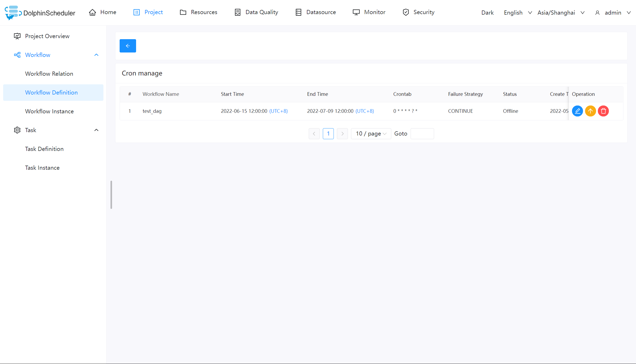Click the Goto page input field
The height and width of the screenshot is (364, 636).
[x=422, y=134]
